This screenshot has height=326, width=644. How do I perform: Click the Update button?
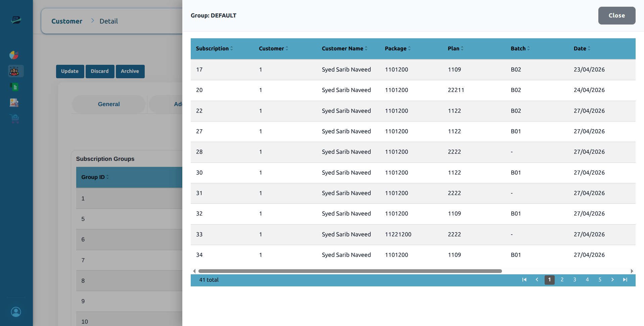[70, 72]
